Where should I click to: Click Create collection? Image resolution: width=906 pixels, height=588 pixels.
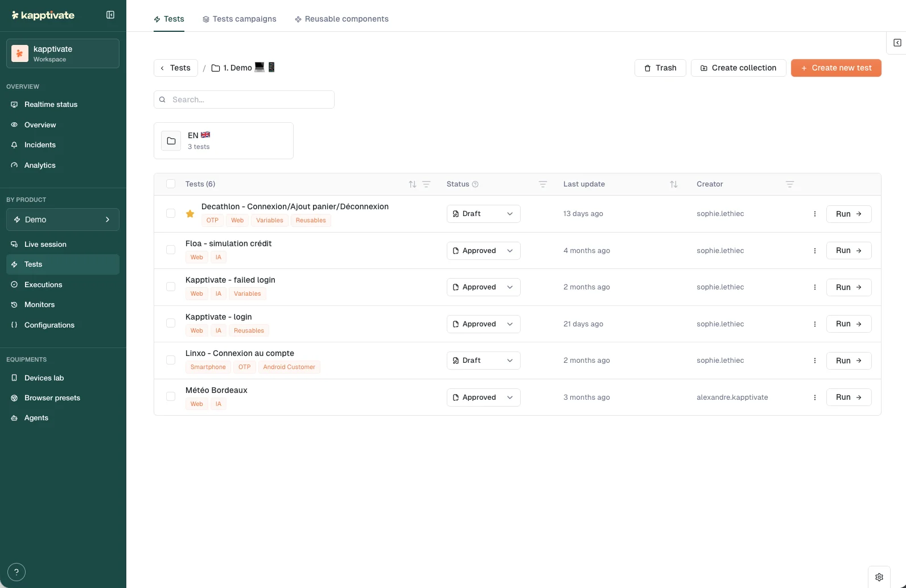pos(738,68)
